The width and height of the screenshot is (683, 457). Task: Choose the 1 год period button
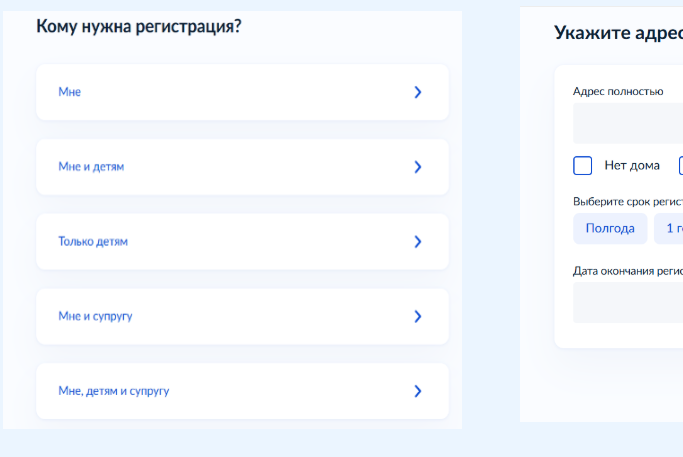pyautogui.click(x=670, y=228)
